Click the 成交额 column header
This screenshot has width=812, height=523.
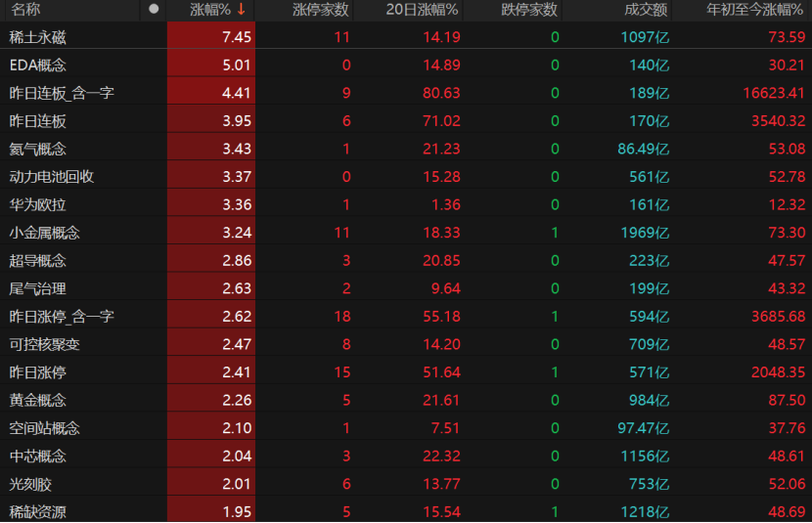[646, 10]
